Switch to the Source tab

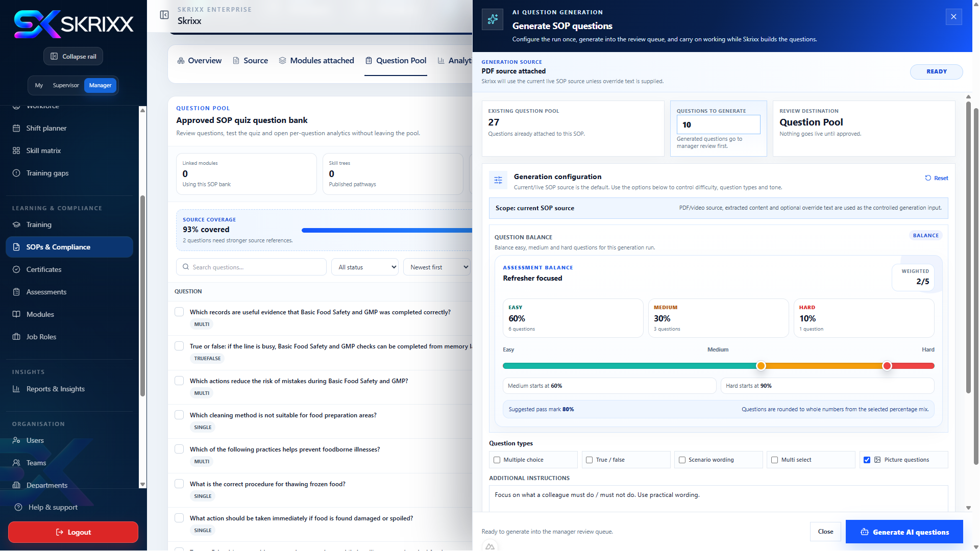pyautogui.click(x=250, y=61)
